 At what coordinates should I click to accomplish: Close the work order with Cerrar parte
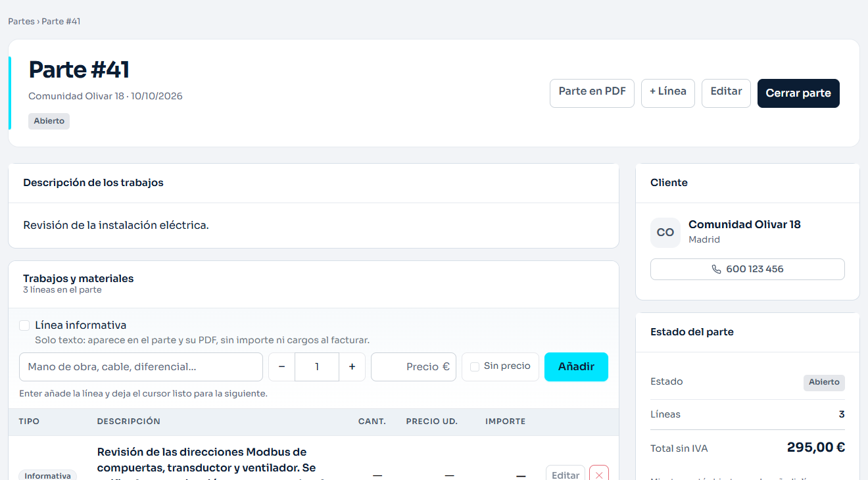(798, 93)
